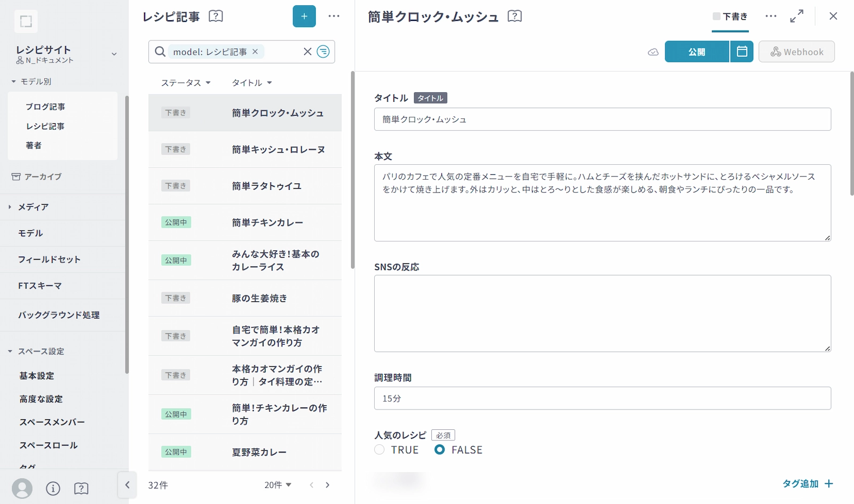This screenshot has width=854, height=504.
Task: Click the info circle icon in sidebar footer
Action: pyautogui.click(x=53, y=488)
